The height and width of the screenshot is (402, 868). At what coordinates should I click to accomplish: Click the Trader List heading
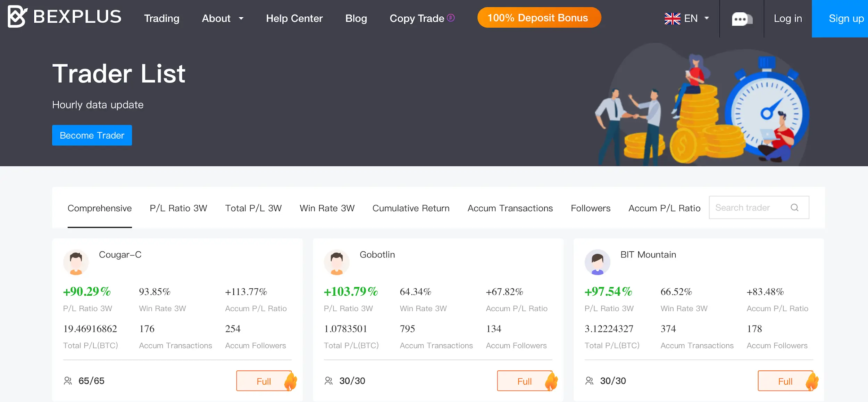click(119, 74)
